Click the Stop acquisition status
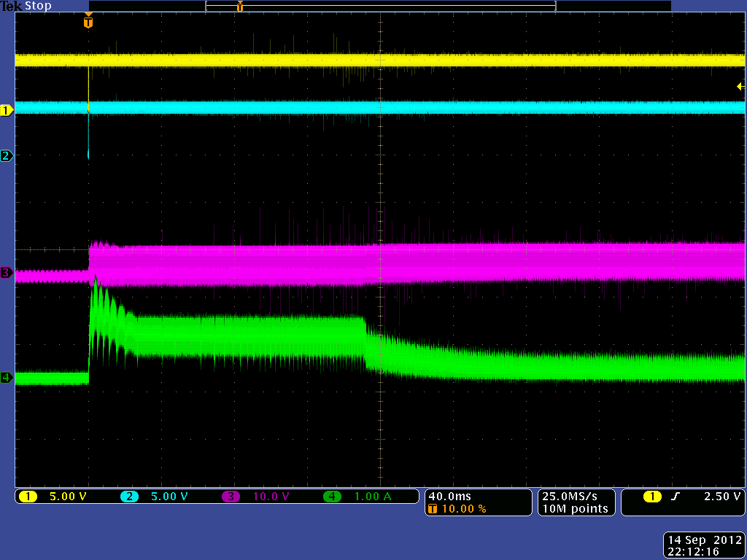The height and width of the screenshot is (560, 747). [x=38, y=6]
